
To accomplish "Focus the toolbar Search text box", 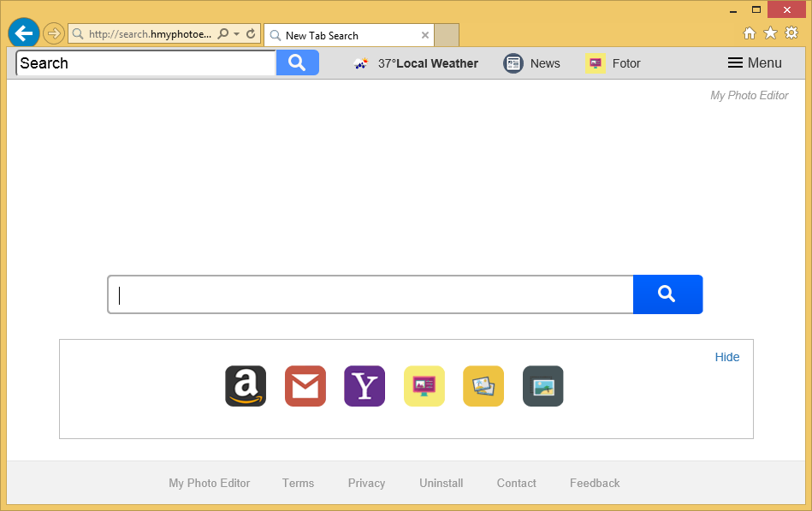I will (146, 63).
